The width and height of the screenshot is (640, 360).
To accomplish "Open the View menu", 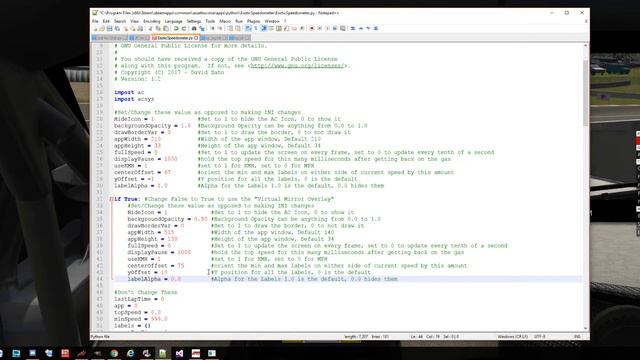I will tap(134, 21).
